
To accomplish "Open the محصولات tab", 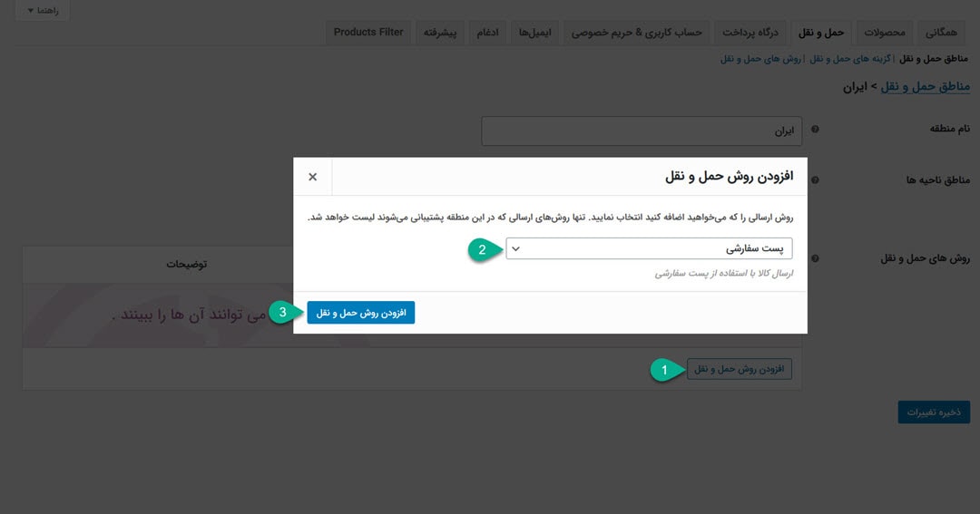I will [x=881, y=33].
